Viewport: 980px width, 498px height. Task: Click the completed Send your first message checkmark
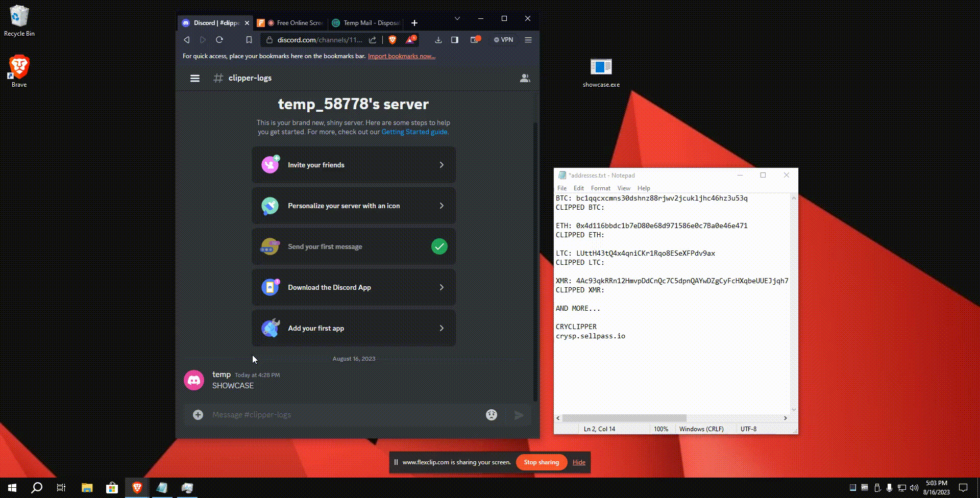click(439, 246)
